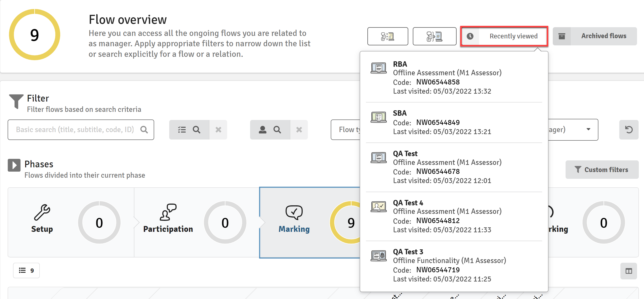Click 'Last visited: 05/03/2022 11:25' text
The height and width of the screenshot is (299, 644).
pyautogui.click(x=442, y=279)
